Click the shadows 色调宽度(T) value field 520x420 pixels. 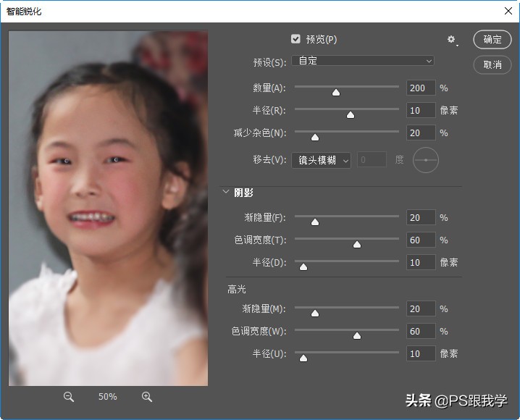[x=421, y=240]
